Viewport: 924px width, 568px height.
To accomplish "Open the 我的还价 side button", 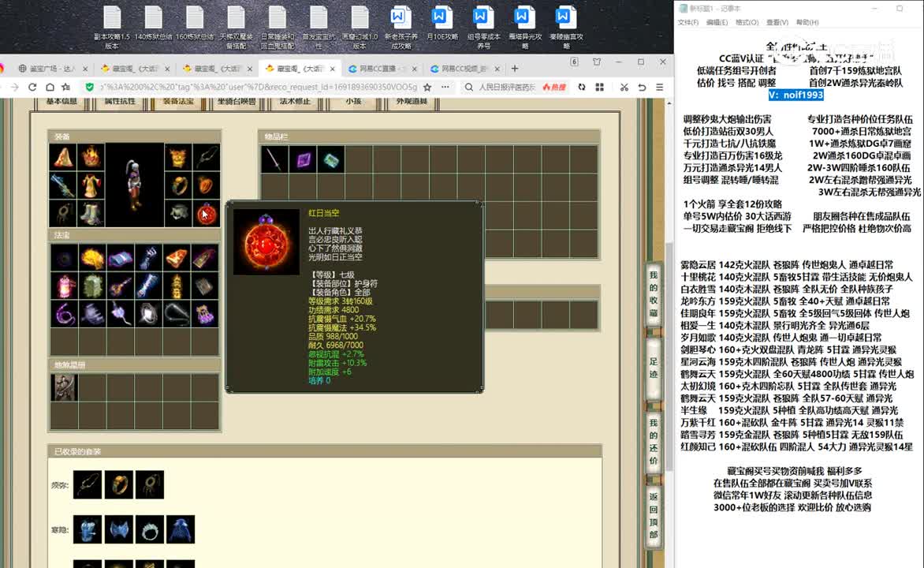I will coord(654,442).
